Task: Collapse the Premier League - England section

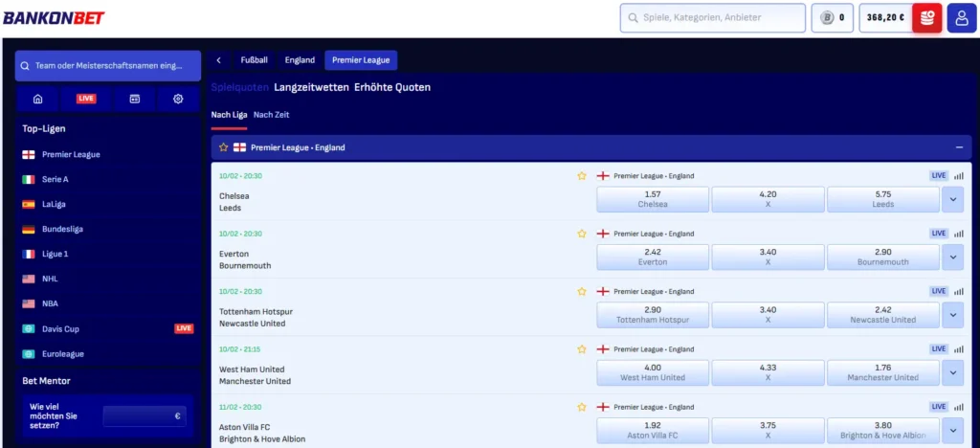Action: tap(959, 147)
